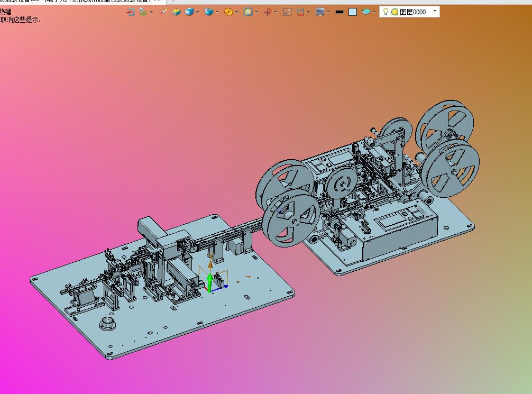Click the black line color swatch

click(340, 12)
